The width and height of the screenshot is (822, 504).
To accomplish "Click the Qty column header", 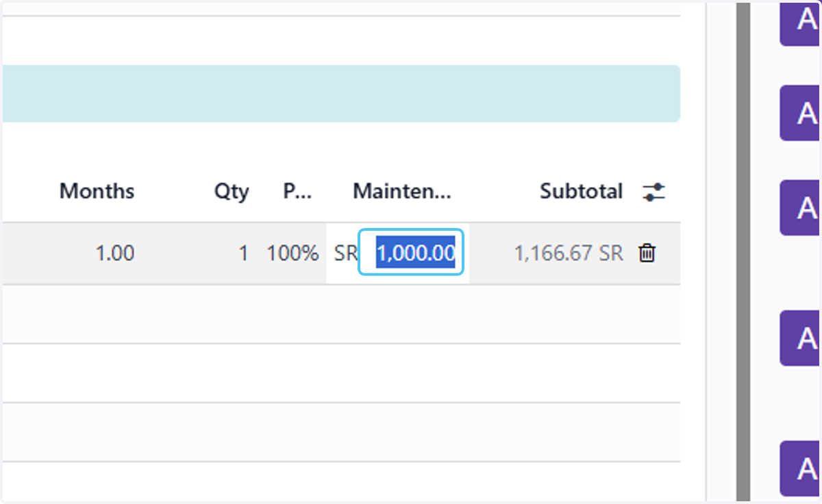I will (x=232, y=191).
